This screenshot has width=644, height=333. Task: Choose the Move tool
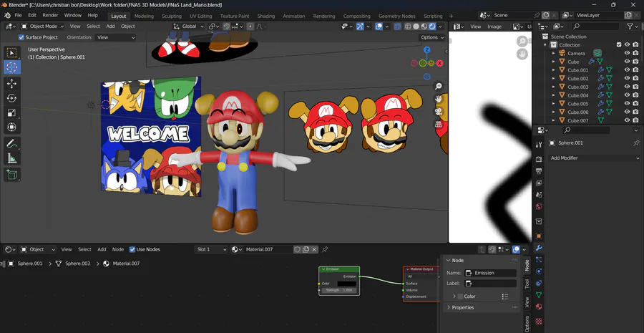12,84
